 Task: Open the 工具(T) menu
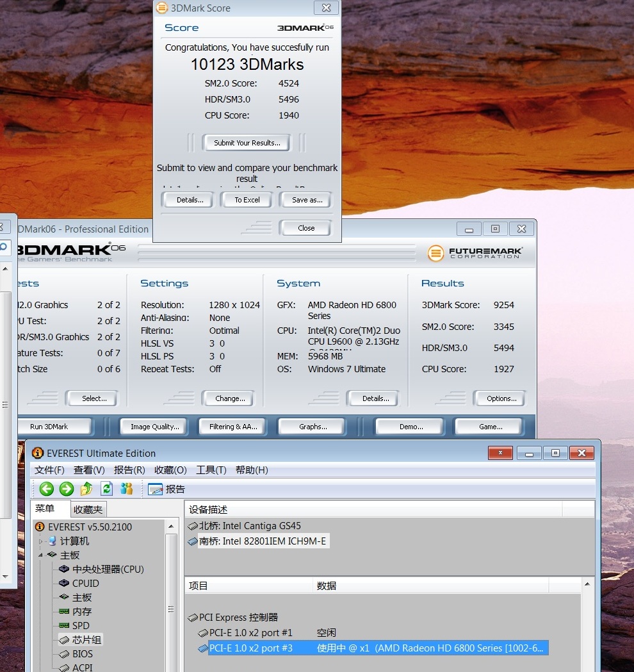pos(211,470)
